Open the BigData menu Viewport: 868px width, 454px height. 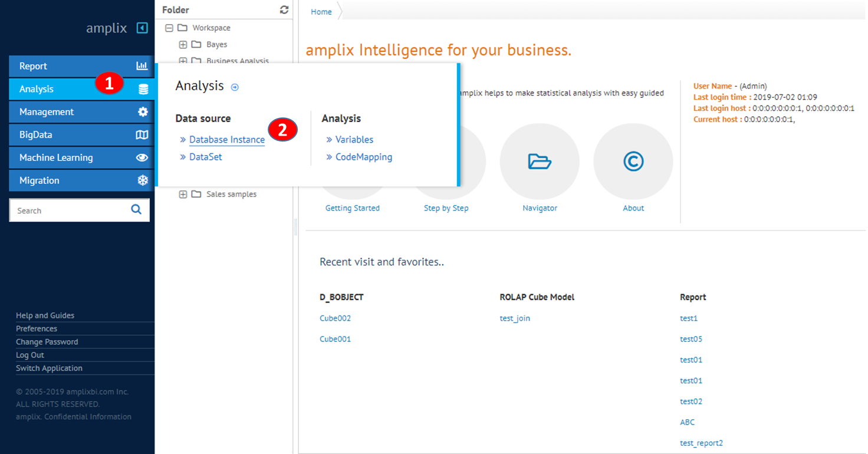pos(35,134)
